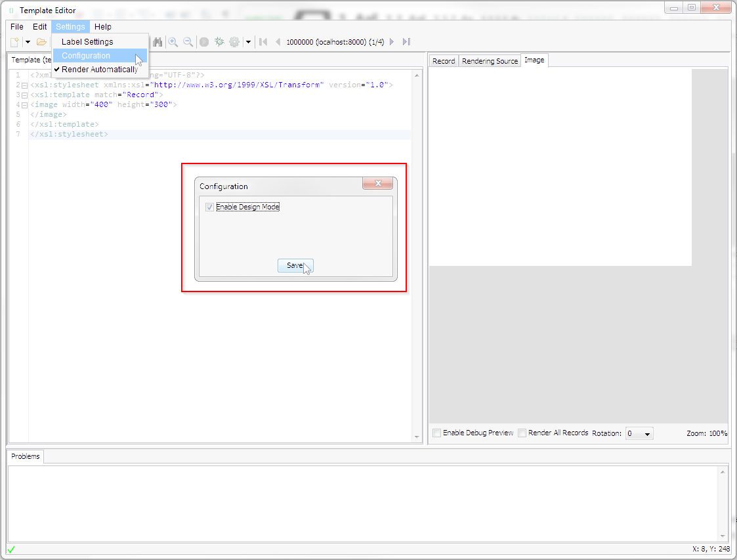Screen dimensions: 737x560
Task: Click the match="Record" template line
Action: 96,95
